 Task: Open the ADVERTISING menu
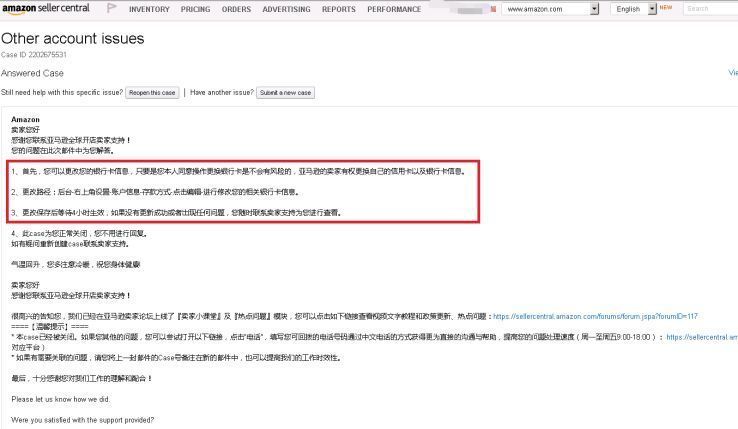click(x=286, y=9)
